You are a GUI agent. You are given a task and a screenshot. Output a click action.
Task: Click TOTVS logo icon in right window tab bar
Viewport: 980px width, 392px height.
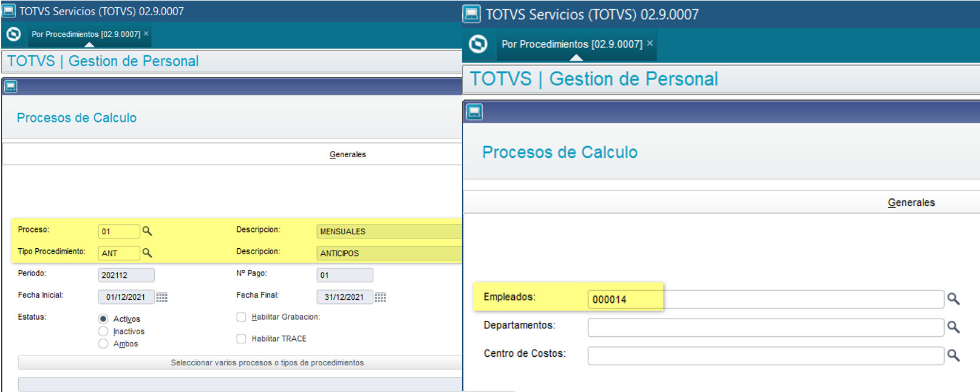(478, 44)
